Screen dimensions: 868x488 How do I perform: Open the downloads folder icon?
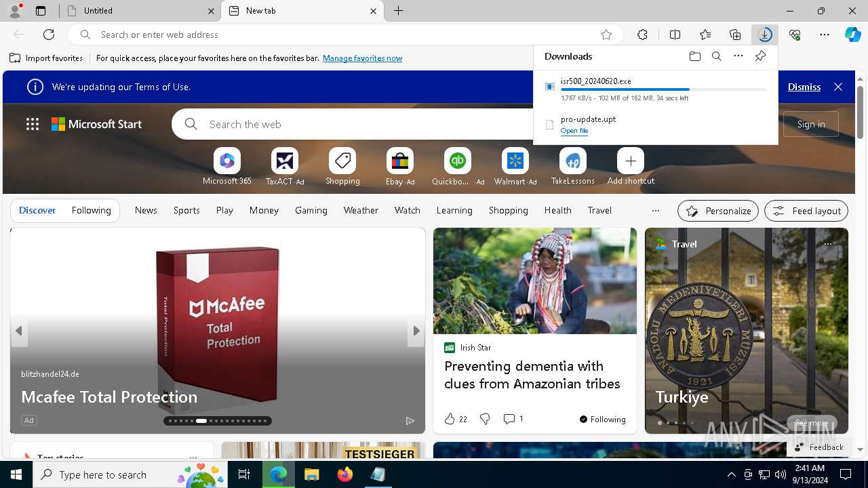coord(694,56)
